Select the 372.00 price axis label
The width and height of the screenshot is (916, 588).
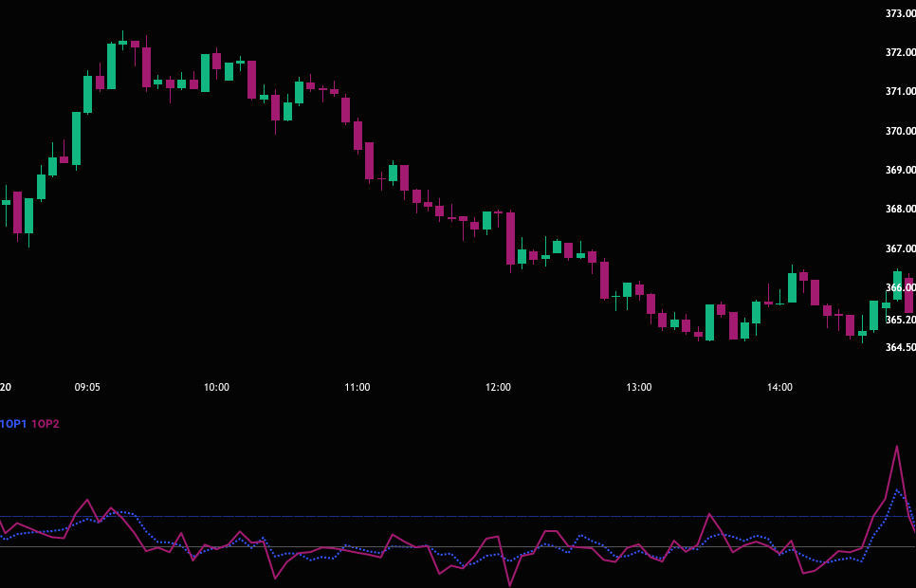pos(899,52)
